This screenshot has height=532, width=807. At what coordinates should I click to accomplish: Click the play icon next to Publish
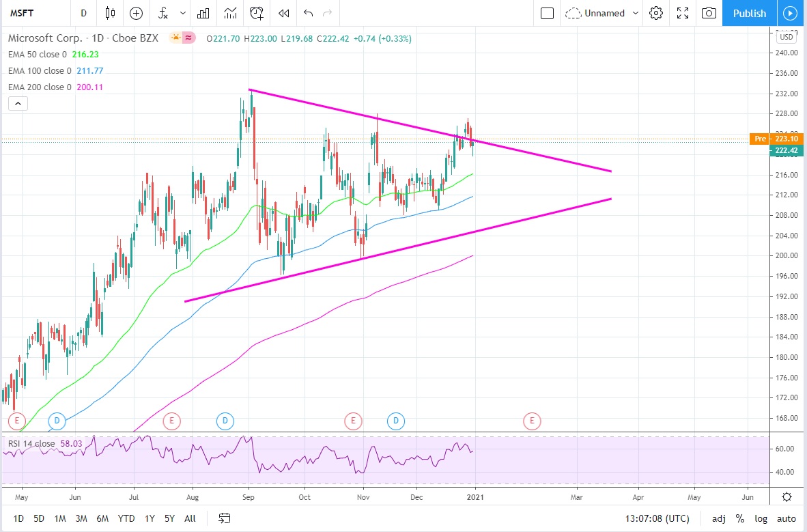pyautogui.click(x=790, y=13)
